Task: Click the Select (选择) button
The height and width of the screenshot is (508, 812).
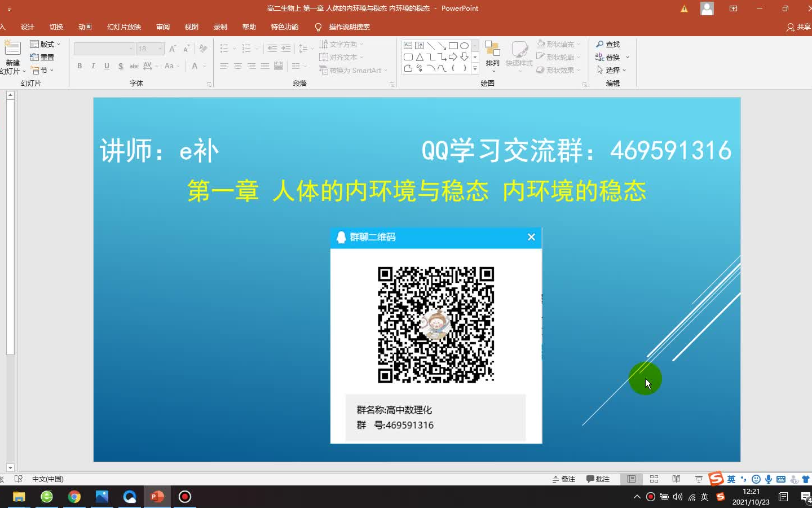Action: coord(611,70)
